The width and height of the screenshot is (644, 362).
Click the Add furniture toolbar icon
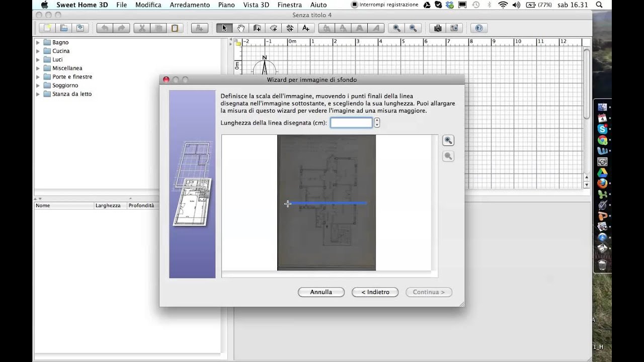199,28
